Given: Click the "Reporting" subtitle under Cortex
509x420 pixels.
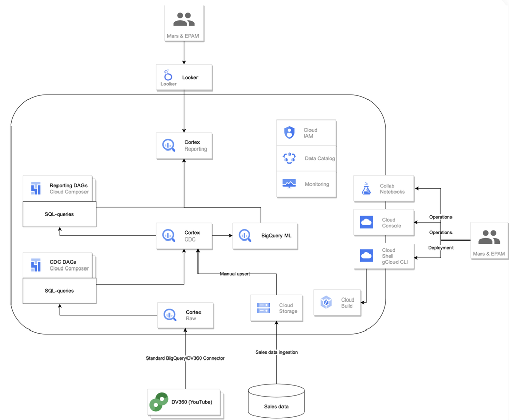Looking at the screenshot, I should click(x=195, y=149).
